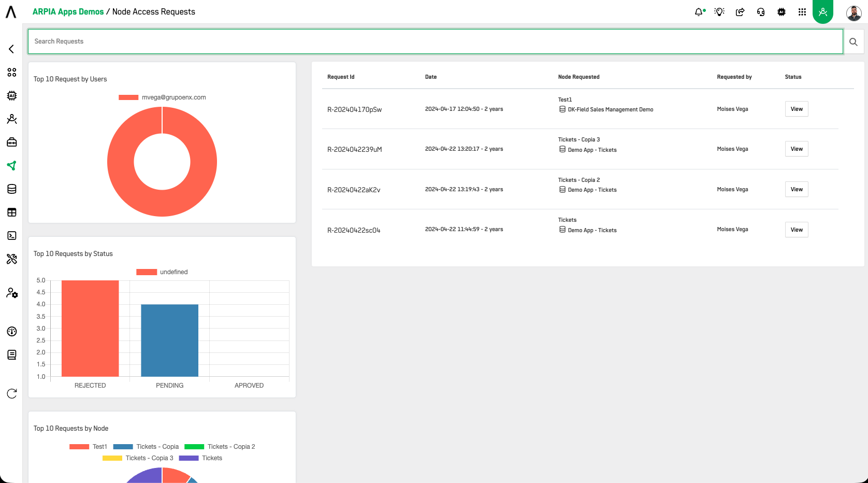View request R-20240422sc04
The image size is (868, 483).
click(x=797, y=230)
